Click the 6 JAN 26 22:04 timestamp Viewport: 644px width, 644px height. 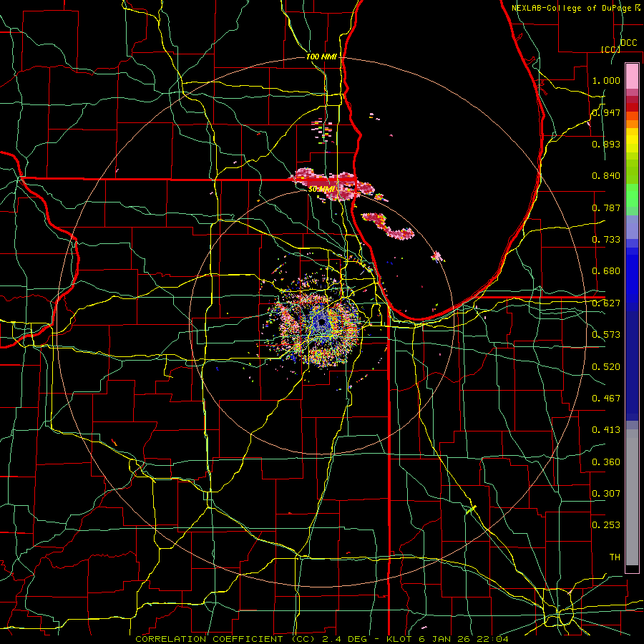(x=463, y=639)
